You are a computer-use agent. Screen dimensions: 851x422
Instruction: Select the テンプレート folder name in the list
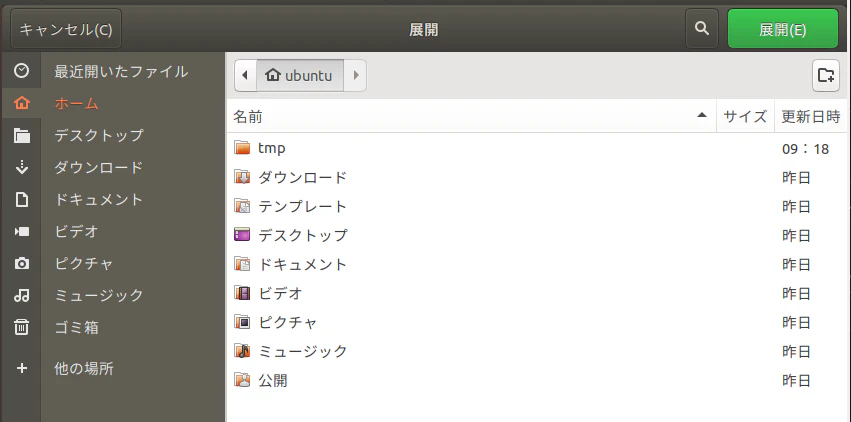point(302,206)
